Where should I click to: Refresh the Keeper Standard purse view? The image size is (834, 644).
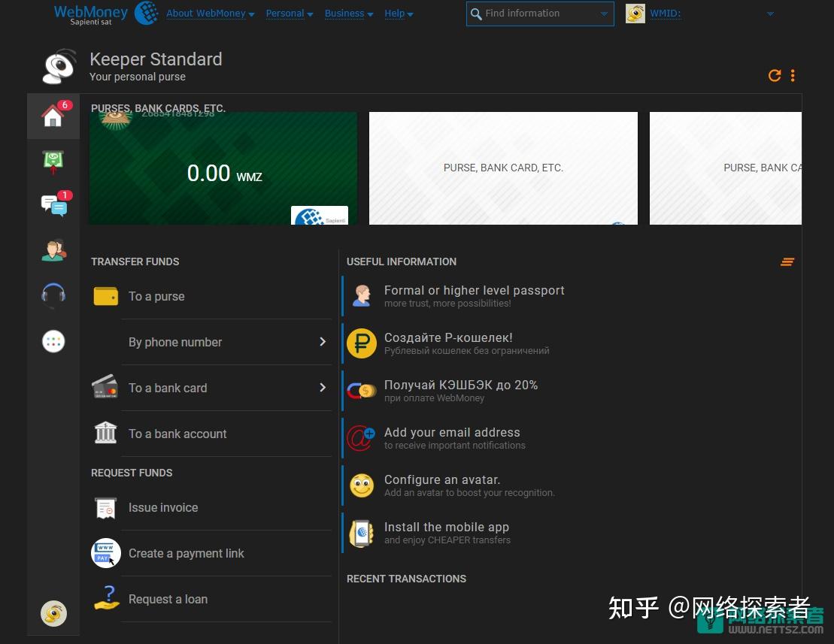[775, 75]
